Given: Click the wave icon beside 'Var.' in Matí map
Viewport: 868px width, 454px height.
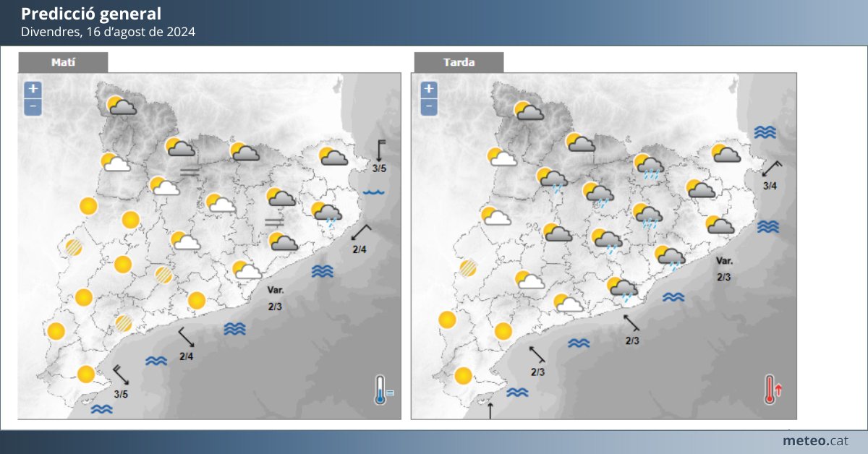Looking at the screenshot, I should pos(323,271).
